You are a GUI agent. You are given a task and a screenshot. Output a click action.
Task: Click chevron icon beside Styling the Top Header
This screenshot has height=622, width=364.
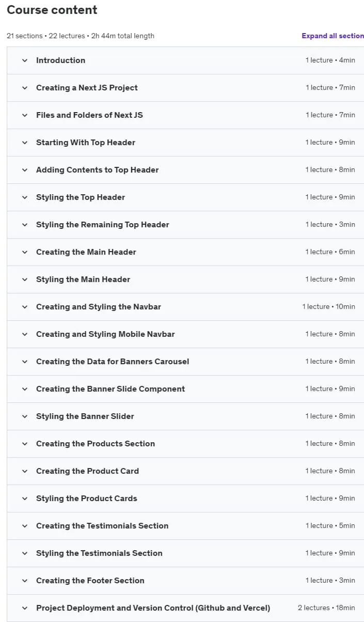(24, 197)
